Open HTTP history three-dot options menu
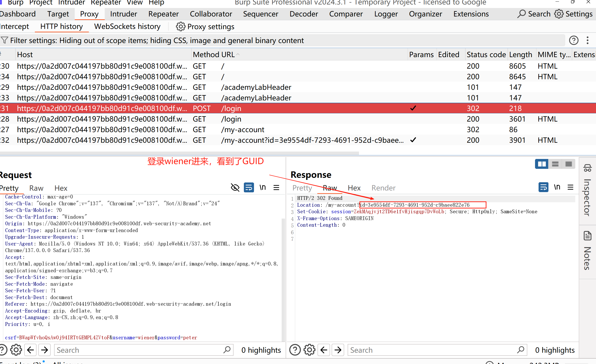Screen dimensions: 596x364 588,40
